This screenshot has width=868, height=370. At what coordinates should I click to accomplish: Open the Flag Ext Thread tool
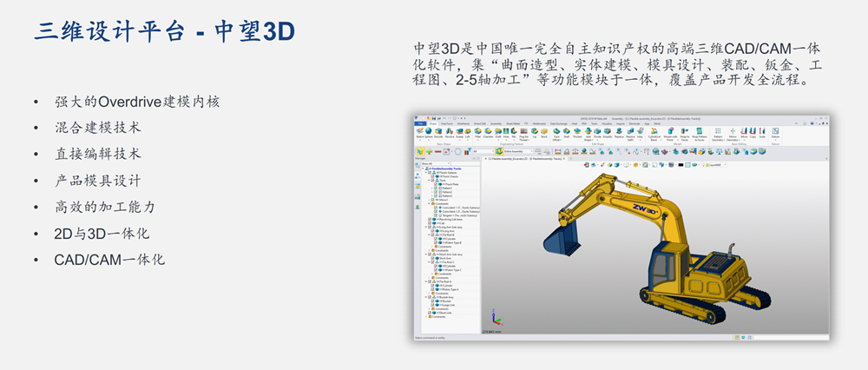(x=523, y=133)
